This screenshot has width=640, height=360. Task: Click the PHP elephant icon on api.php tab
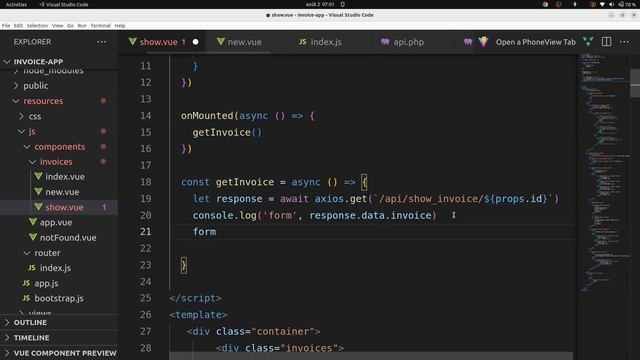tap(385, 42)
